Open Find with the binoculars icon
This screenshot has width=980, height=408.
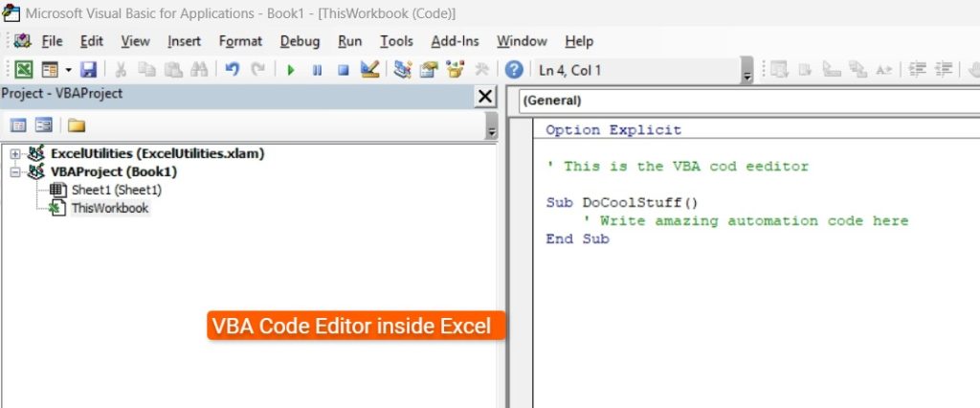199,70
